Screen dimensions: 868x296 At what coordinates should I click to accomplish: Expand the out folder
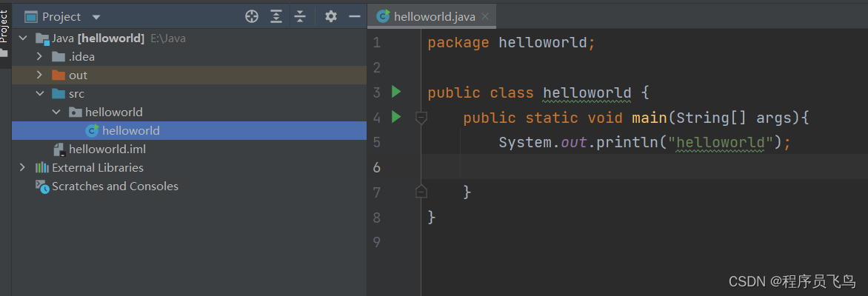tap(40, 75)
